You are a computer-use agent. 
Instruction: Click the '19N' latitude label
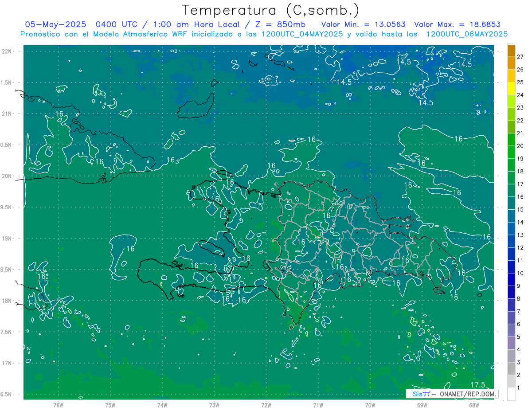coord(7,238)
